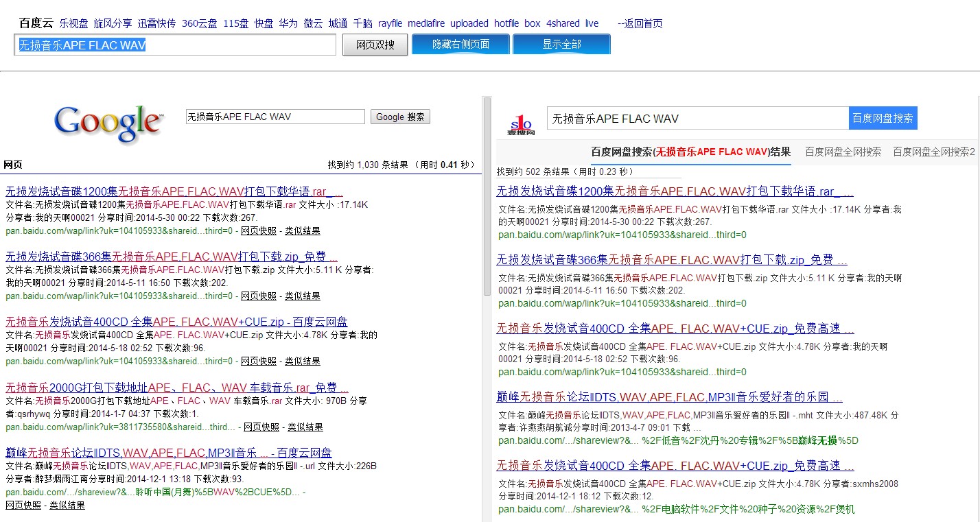Screen dimensions: 980x522
Task: Open 网页快照 for the 2000G Google result
Action: (261, 427)
